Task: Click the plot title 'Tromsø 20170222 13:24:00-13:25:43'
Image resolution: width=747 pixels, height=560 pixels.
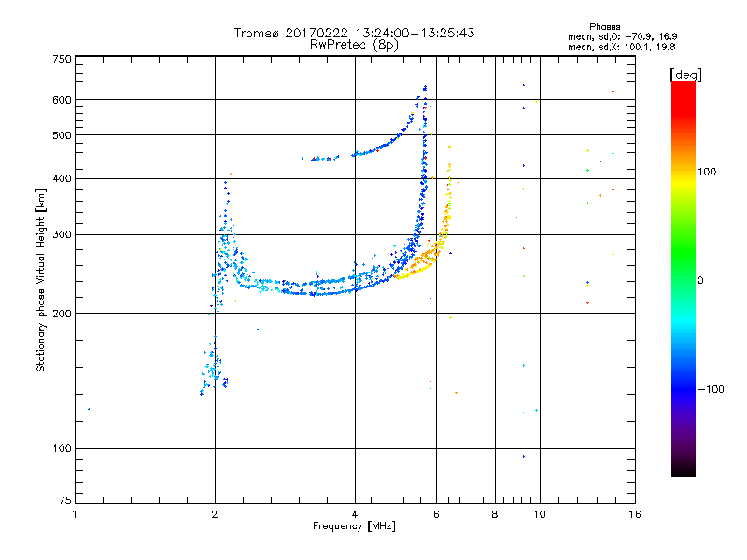Action: (x=354, y=33)
